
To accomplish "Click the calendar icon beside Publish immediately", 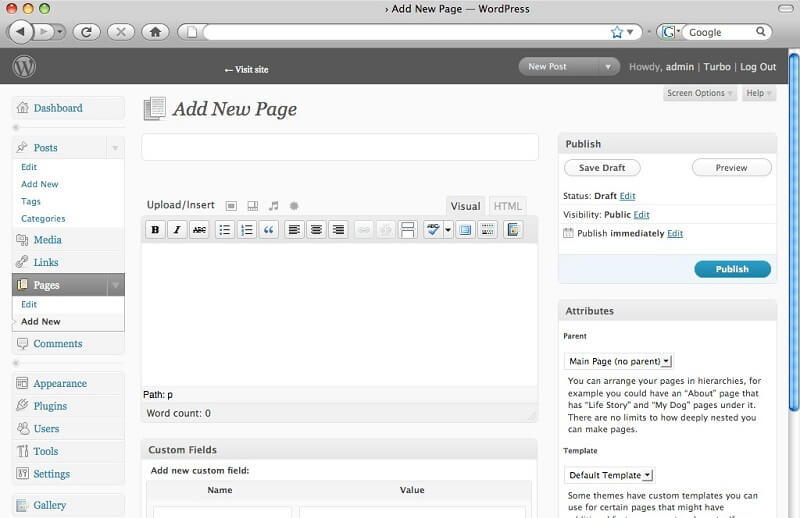I will pos(568,233).
